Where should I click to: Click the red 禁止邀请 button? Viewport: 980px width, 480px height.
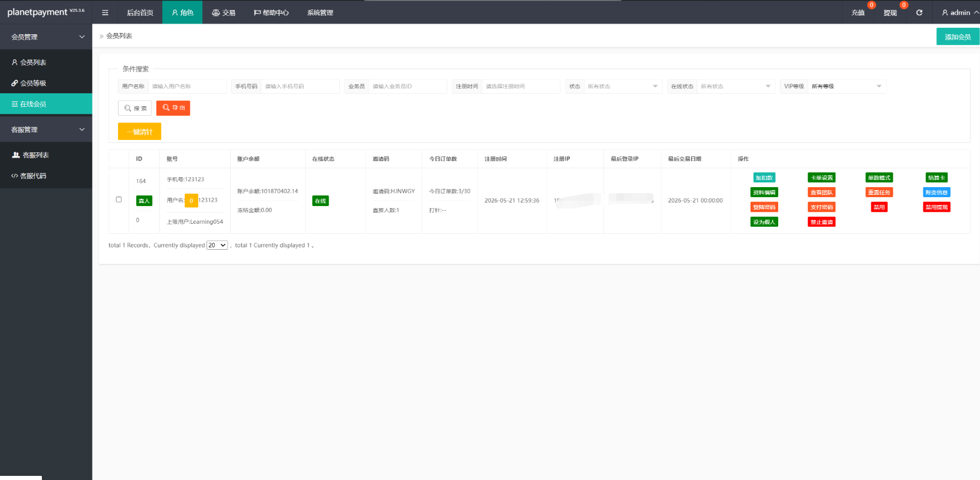tap(821, 222)
